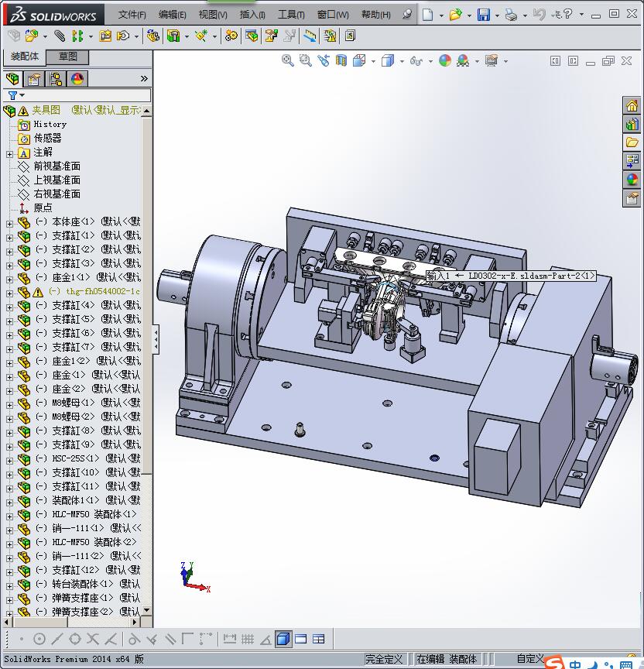The image size is (644, 669).
Task: Open the 插入(I) menu
Action: 252,15
